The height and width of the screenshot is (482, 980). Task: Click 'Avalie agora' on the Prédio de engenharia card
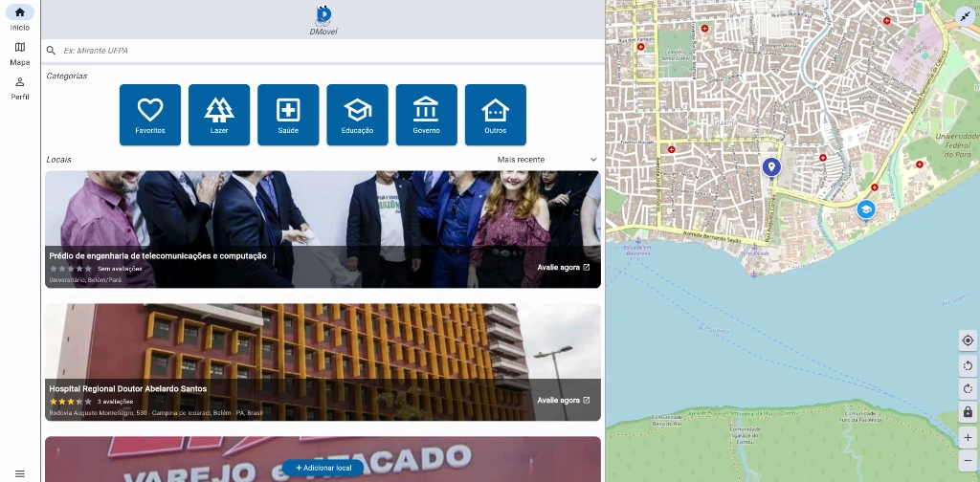563,267
